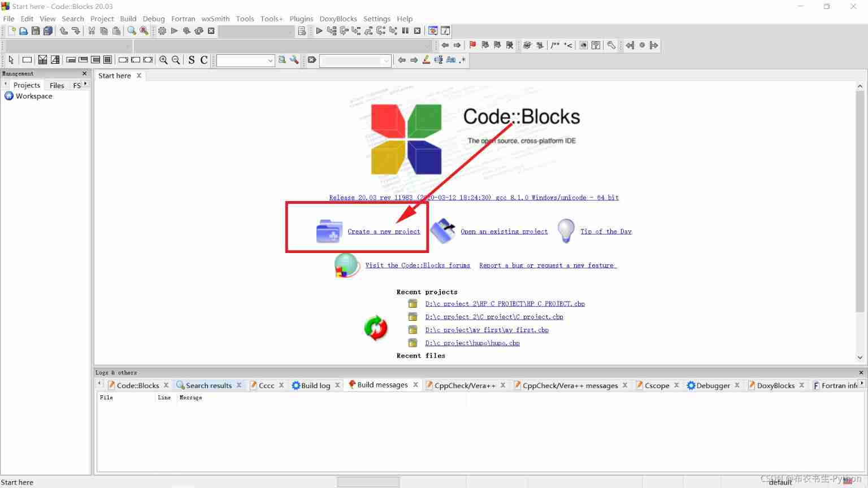The width and height of the screenshot is (868, 488).
Task: Open the dropdown beside the tag icon
Action: click(x=355, y=60)
